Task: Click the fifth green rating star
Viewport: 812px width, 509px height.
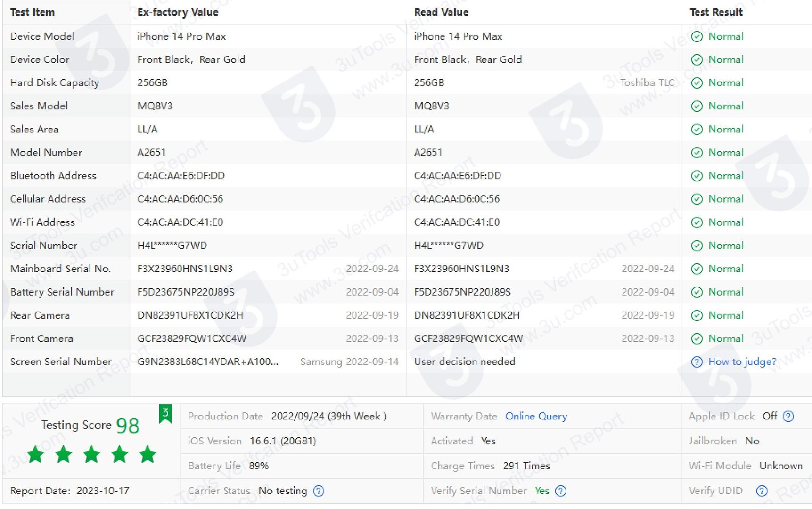Action: pyautogui.click(x=148, y=455)
